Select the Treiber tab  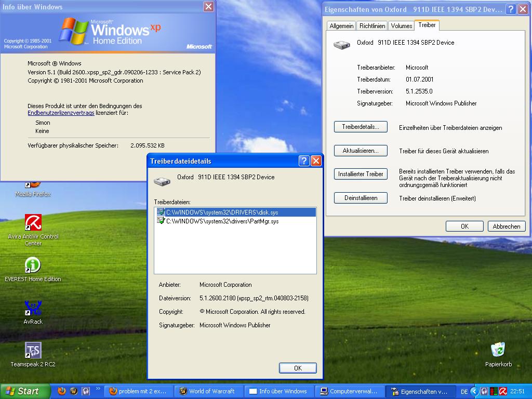[427, 25]
